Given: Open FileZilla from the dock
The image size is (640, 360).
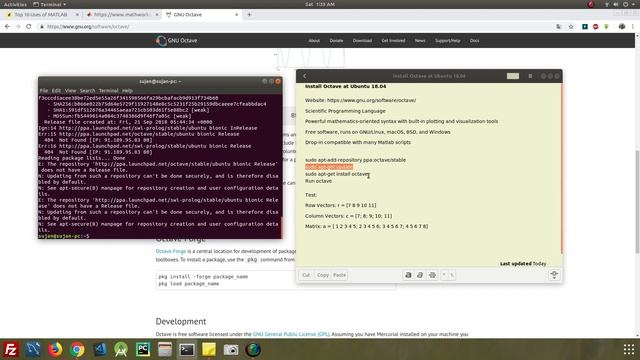Looking at the screenshot, I should pyautogui.click(x=11, y=350).
